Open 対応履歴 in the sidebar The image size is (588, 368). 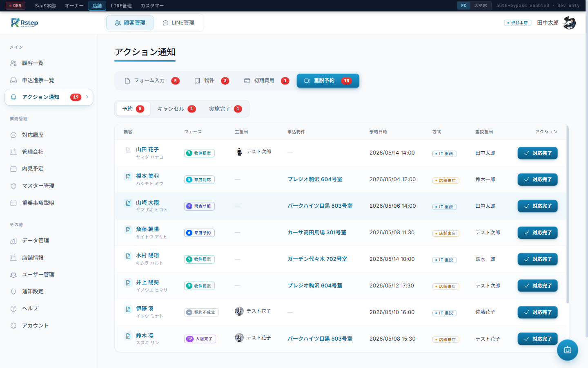(49, 135)
